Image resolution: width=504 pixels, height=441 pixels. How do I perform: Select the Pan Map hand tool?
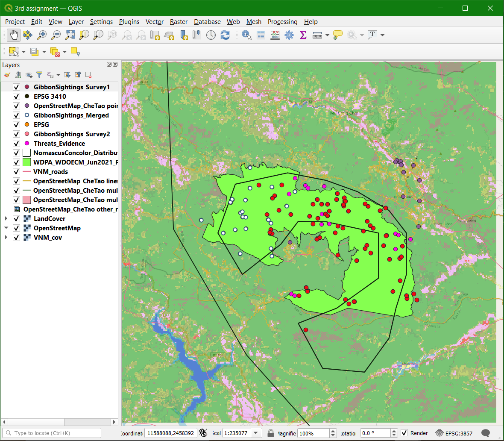pos(14,35)
